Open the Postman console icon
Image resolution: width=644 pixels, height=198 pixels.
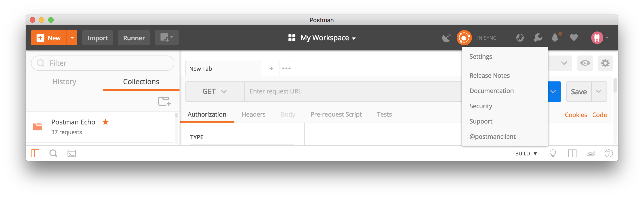(72, 153)
